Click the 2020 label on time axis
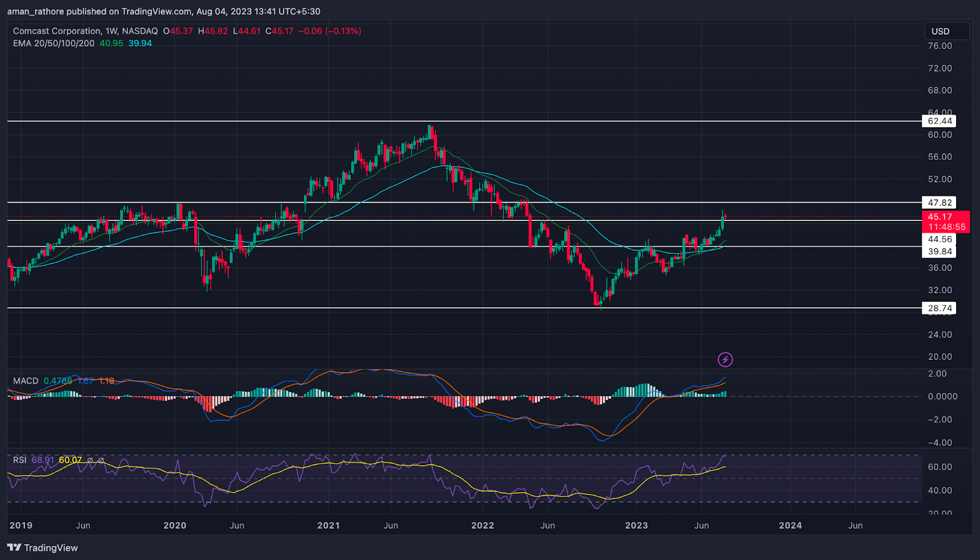The image size is (980, 560). (175, 525)
